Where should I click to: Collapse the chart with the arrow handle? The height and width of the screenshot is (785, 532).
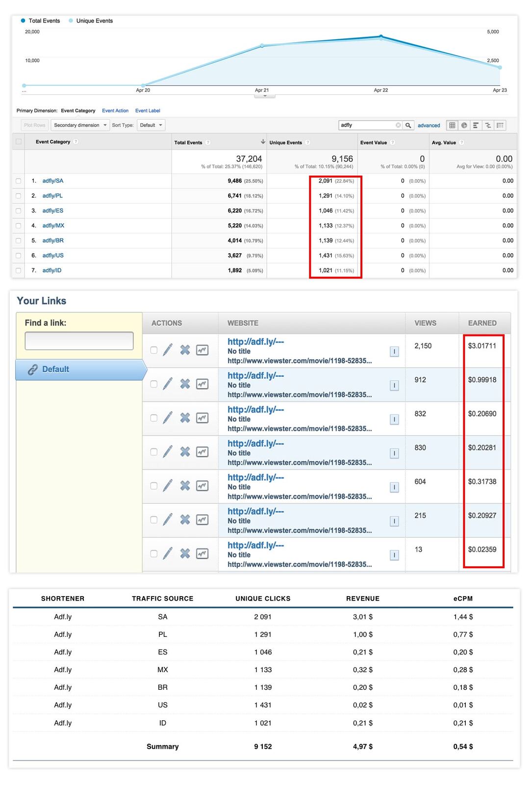265,96
